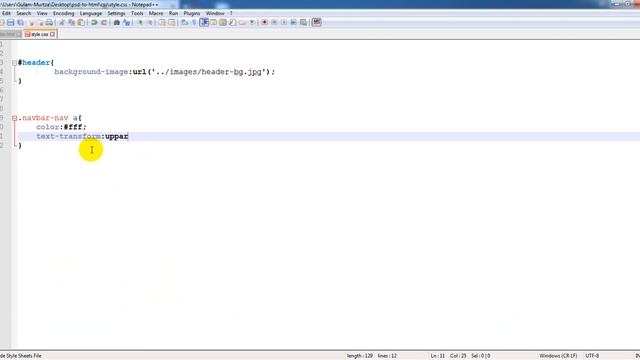Toggle the file Monitoring eye icon
The height and width of the screenshot is (360, 640).
point(252,22)
